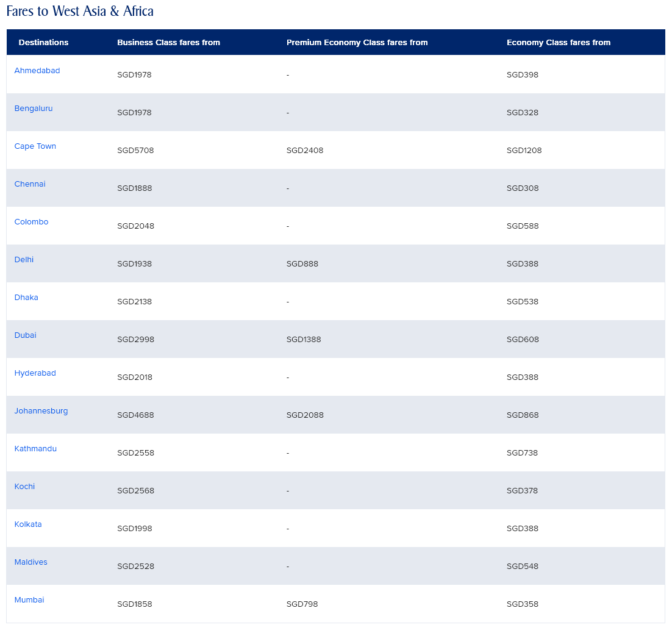Open the Kolkata destination link
This screenshot has height=633, width=672.
pyautogui.click(x=28, y=524)
